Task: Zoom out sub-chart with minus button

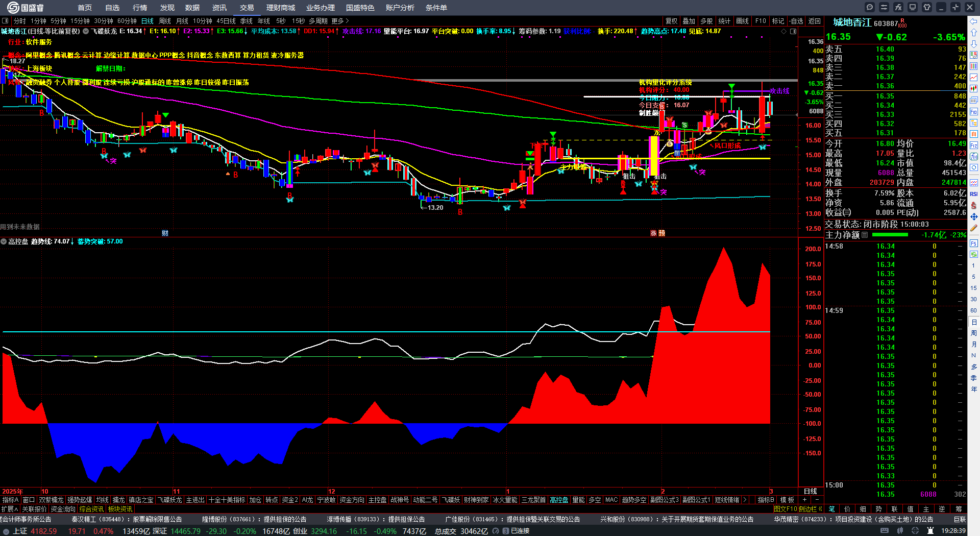Action: [817, 500]
